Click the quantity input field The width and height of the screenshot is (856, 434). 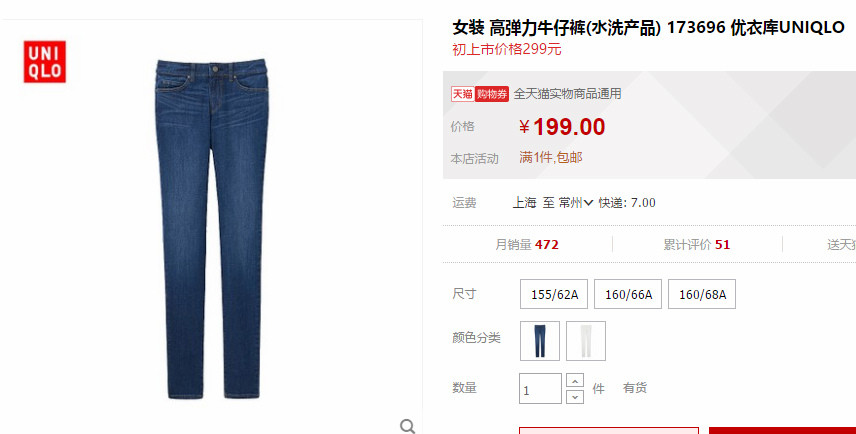(540, 389)
